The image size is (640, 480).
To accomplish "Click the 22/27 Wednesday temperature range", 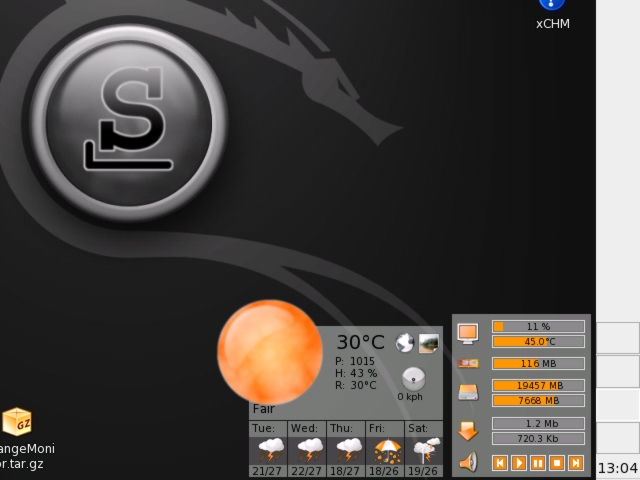I will point(306,471).
